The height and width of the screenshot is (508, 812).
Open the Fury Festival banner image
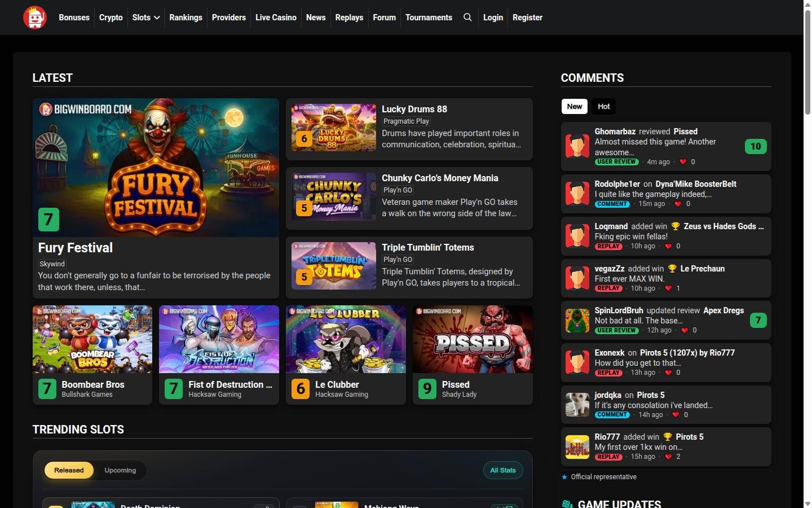pos(156,168)
